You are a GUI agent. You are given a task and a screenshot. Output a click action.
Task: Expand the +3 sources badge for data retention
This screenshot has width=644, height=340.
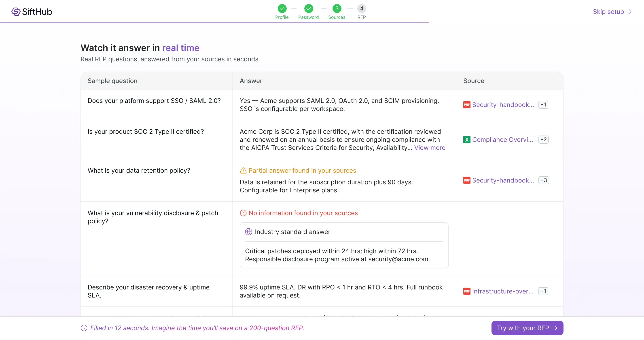(544, 180)
